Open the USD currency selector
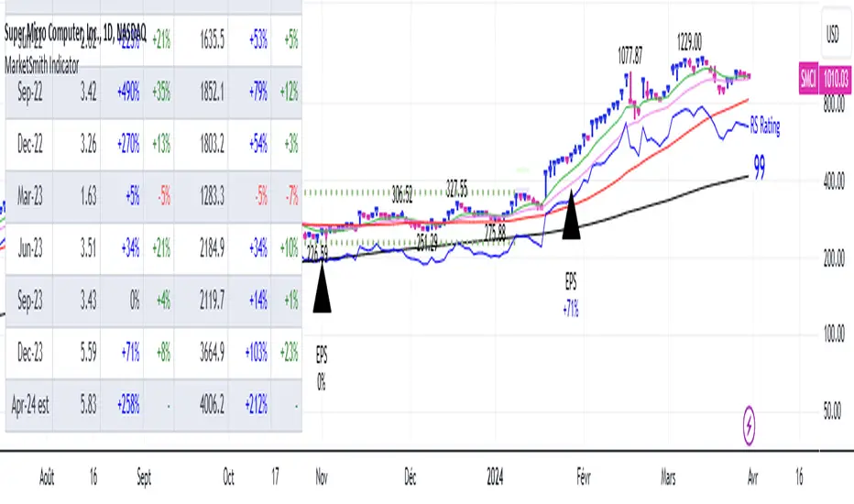Image resolution: width=854 pixels, height=504 pixels. (833, 34)
